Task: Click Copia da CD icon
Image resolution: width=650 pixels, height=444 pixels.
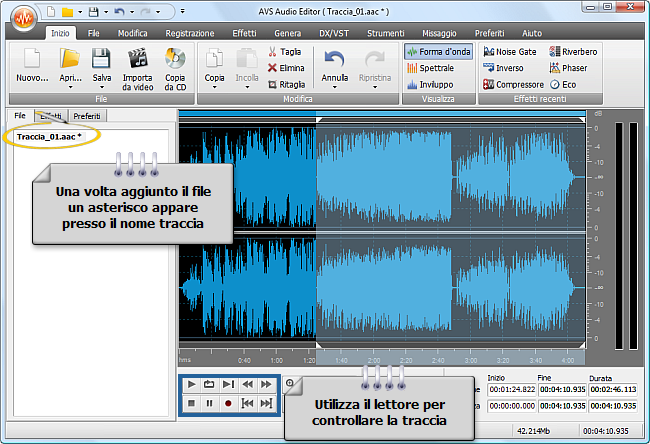Action: (174, 59)
